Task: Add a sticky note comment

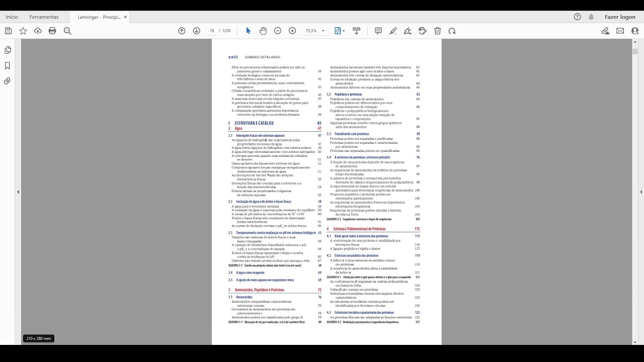Action: (x=378, y=31)
